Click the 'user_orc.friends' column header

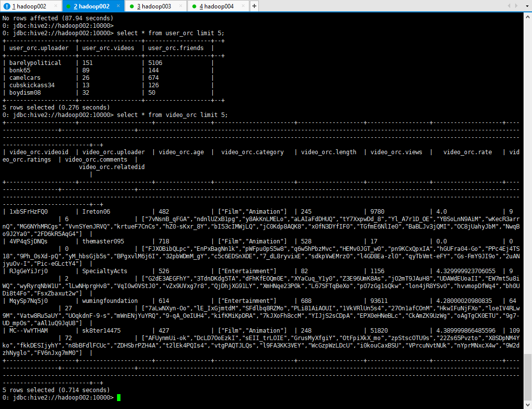(176, 48)
